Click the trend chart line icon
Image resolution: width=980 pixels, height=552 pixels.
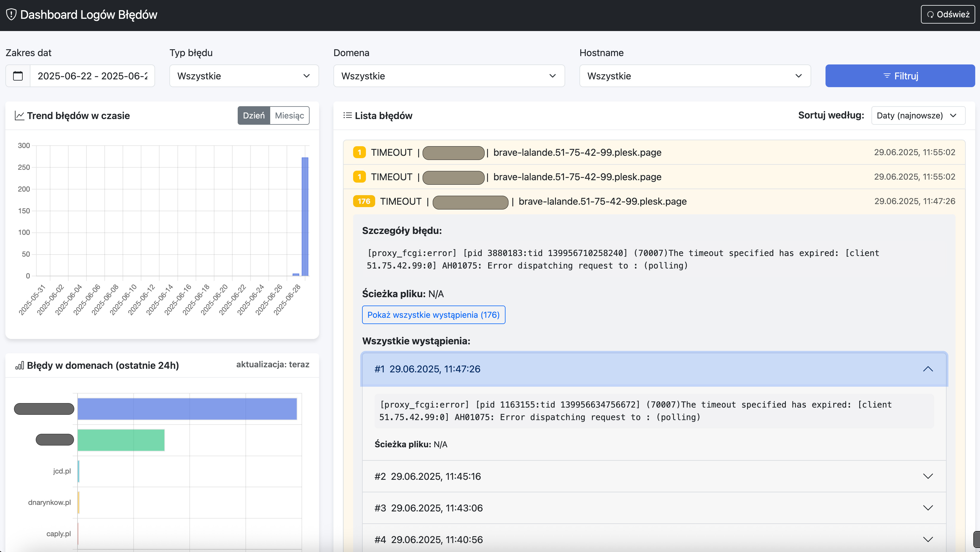click(19, 115)
